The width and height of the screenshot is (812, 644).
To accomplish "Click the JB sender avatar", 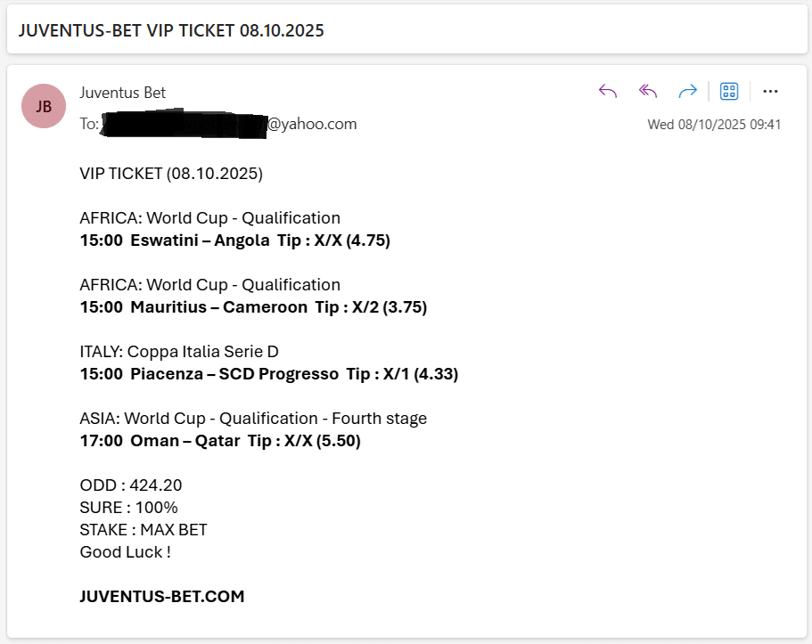I will coord(44,106).
